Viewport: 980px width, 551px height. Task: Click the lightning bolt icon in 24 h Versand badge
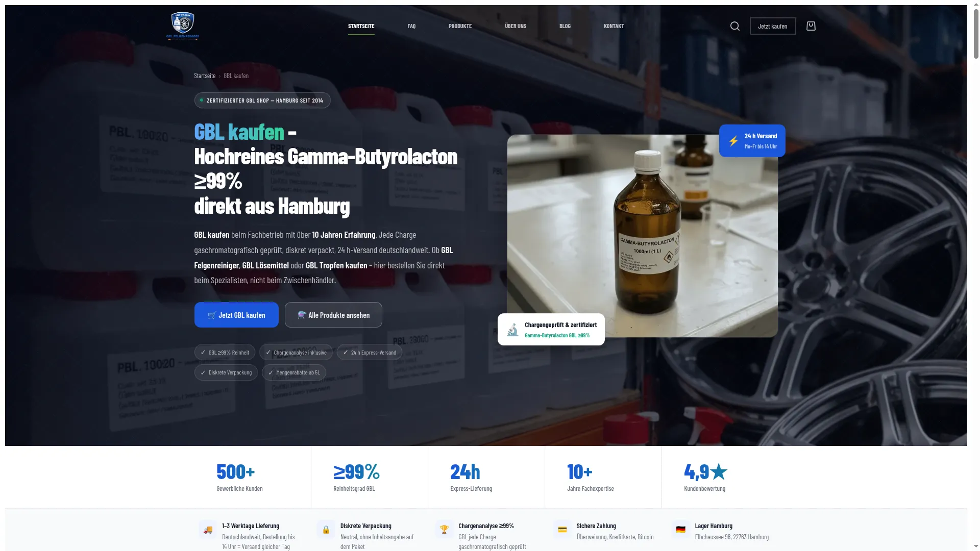[x=733, y=141]
